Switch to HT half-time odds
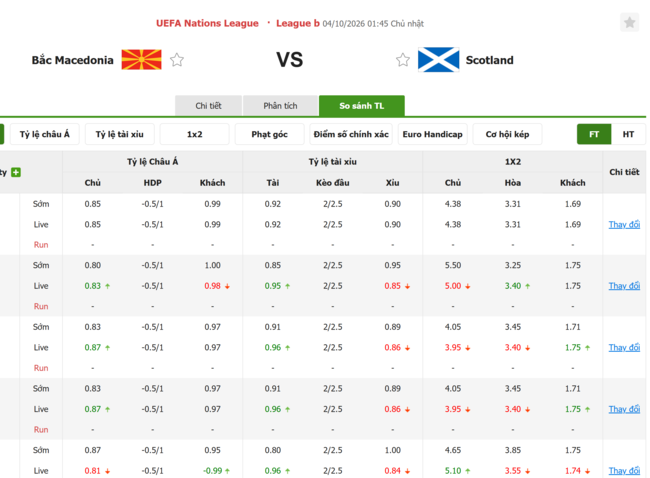 pyautogui.click(x=628, y=134)
